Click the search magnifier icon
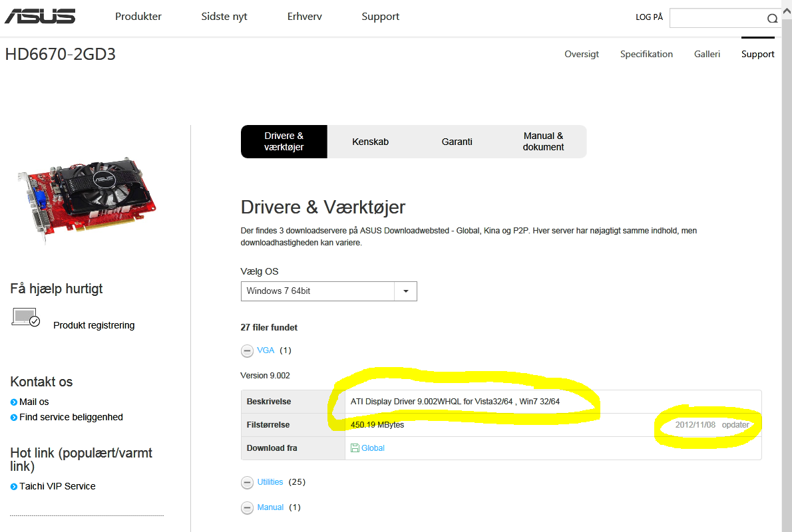This screenshot has width=792, height=532. coord(772,19)
